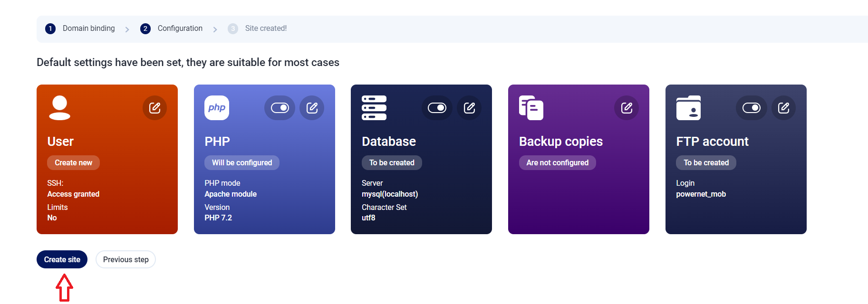Click the User avatar icon
The width and height of the screenshot is (868, 304).
[60, 108]
